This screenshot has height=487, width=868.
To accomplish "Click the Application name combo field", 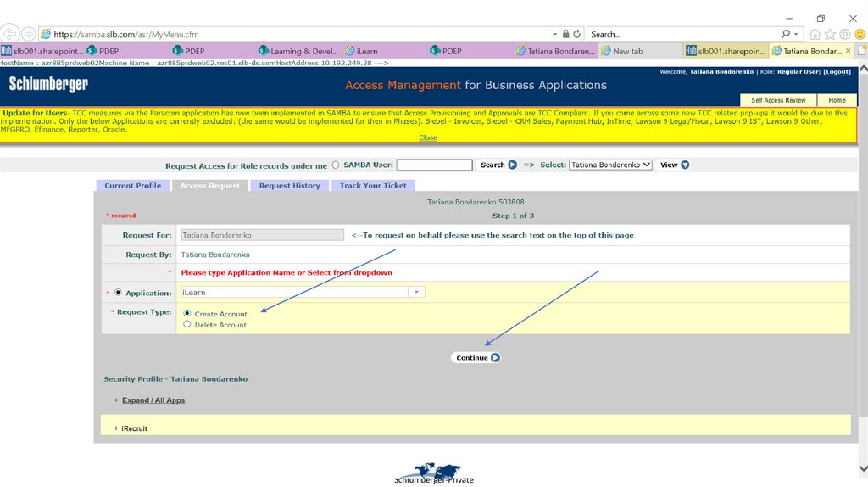I will [x=294, y=293].
